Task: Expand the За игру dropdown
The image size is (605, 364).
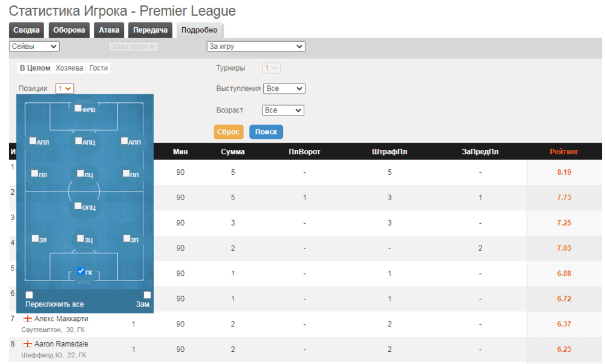Action: pyautogui.click(x=256, y=47)
